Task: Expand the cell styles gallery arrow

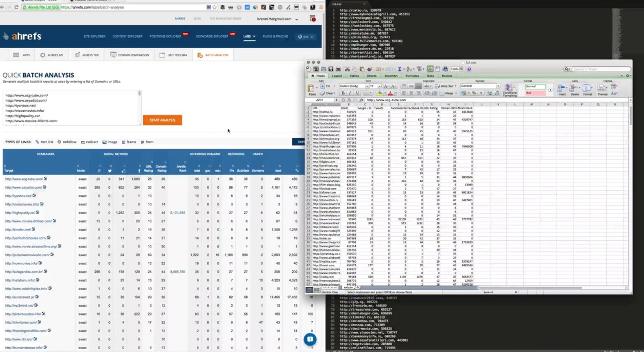Action: (550, 90)
